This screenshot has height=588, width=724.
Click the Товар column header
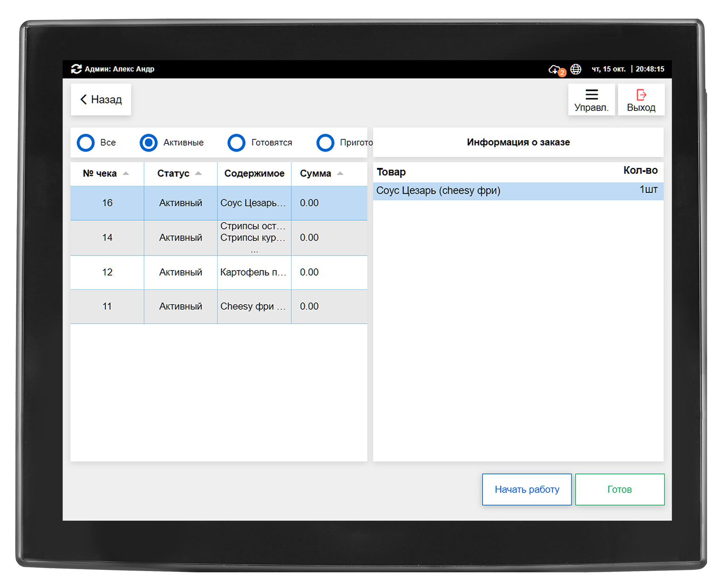[391, 172]
